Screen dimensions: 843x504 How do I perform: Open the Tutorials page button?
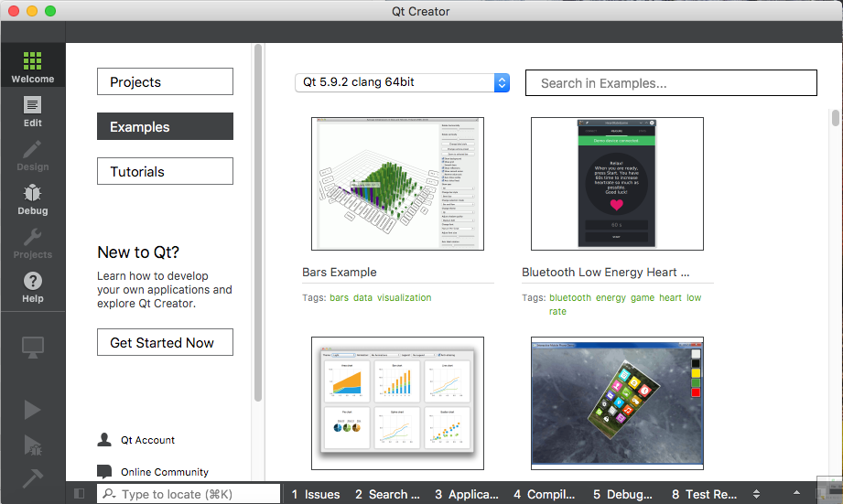coord(165,171)
